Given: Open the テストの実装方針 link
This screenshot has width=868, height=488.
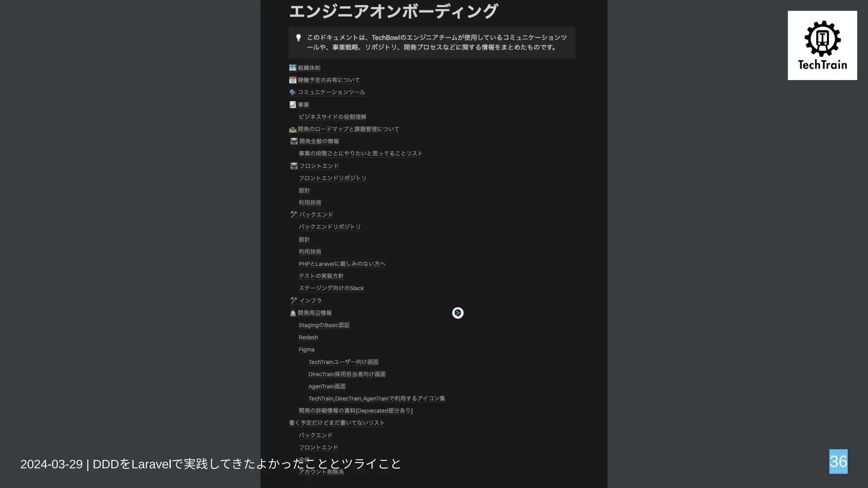Looking at the screenshot, I should tap(321, 276).
